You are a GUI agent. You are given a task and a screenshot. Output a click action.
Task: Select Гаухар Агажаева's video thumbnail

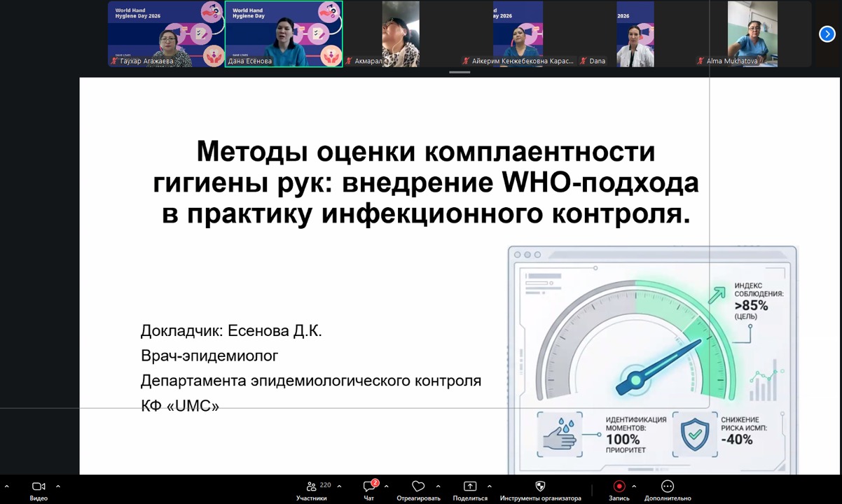(x=166, y=34)
